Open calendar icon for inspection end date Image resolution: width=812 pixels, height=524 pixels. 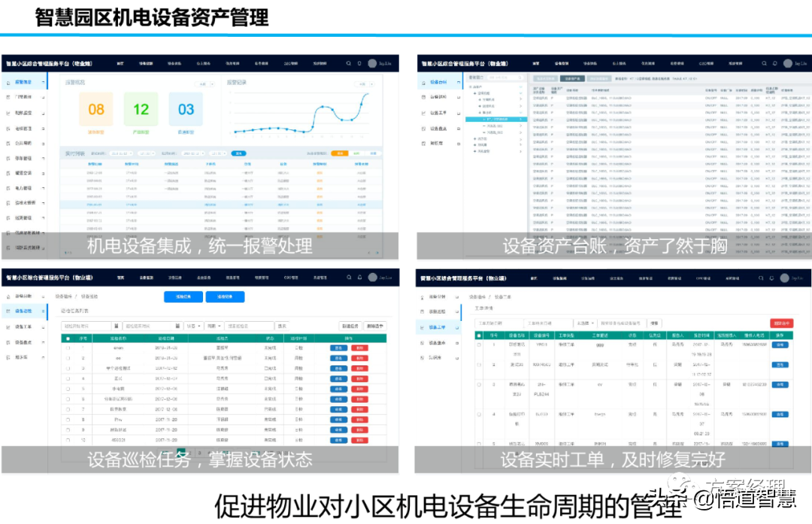pos(177,326)
